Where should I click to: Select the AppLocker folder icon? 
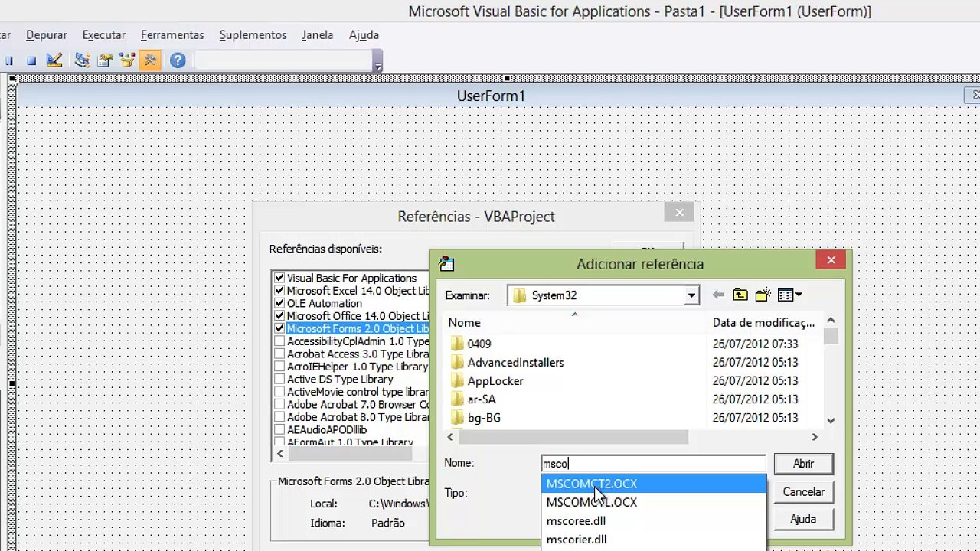tap(458, 380)
